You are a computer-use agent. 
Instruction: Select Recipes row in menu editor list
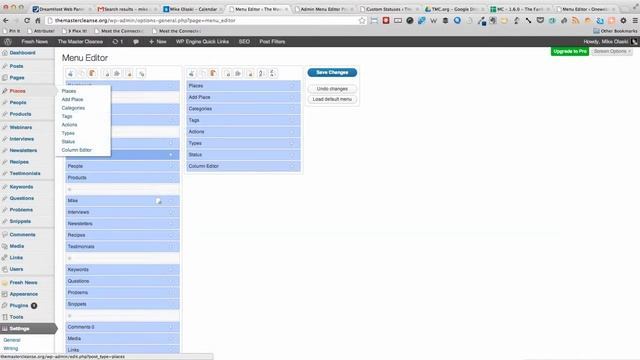122,235
